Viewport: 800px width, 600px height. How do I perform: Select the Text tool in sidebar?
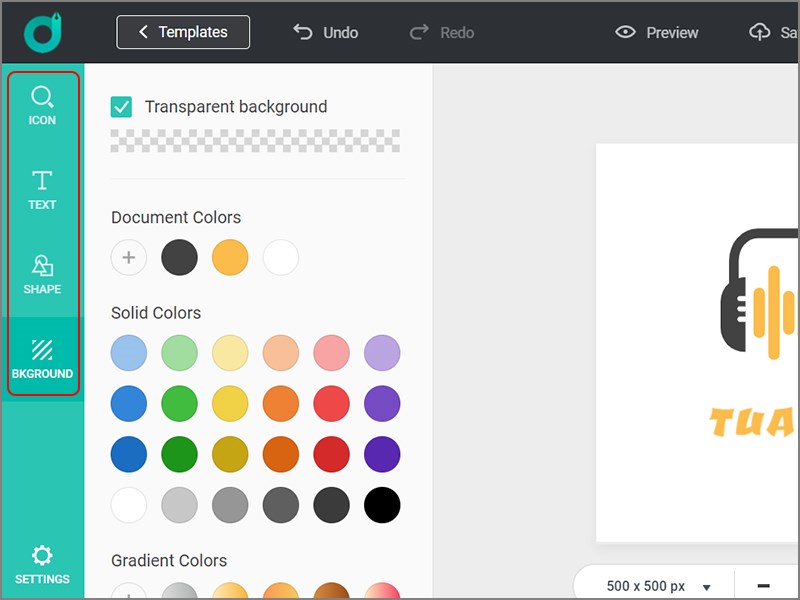click(x=42, y=189)
